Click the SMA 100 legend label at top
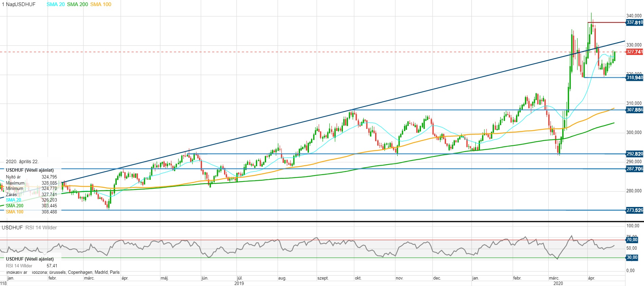The width and height of the screenshot is (644, 286). coord(101,4)
